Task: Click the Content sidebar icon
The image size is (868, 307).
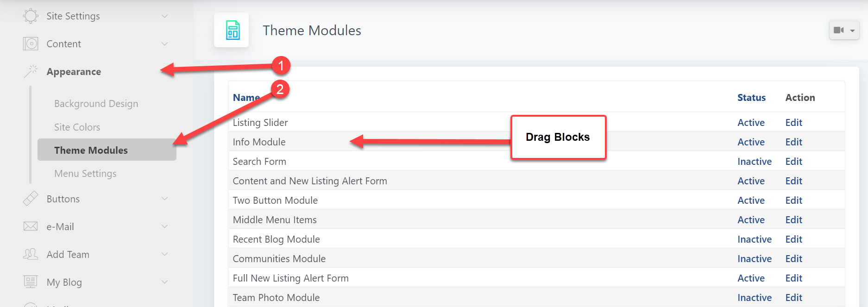Action: pos(31,44)
